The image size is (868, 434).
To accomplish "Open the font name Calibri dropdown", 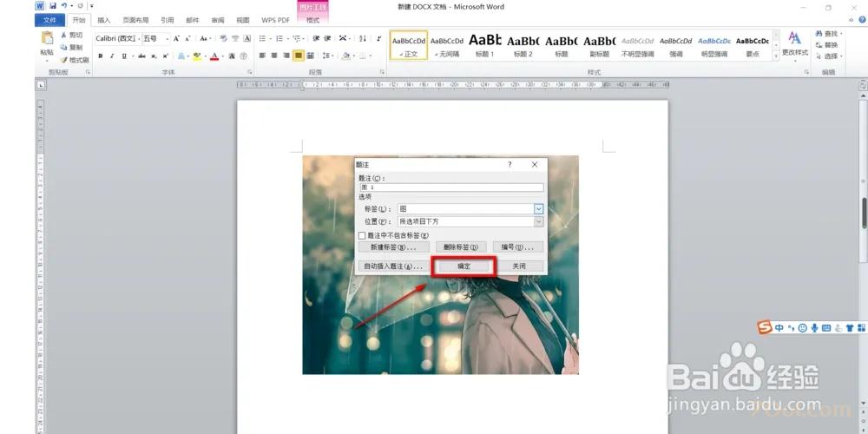I will click(x=137, y=39).
